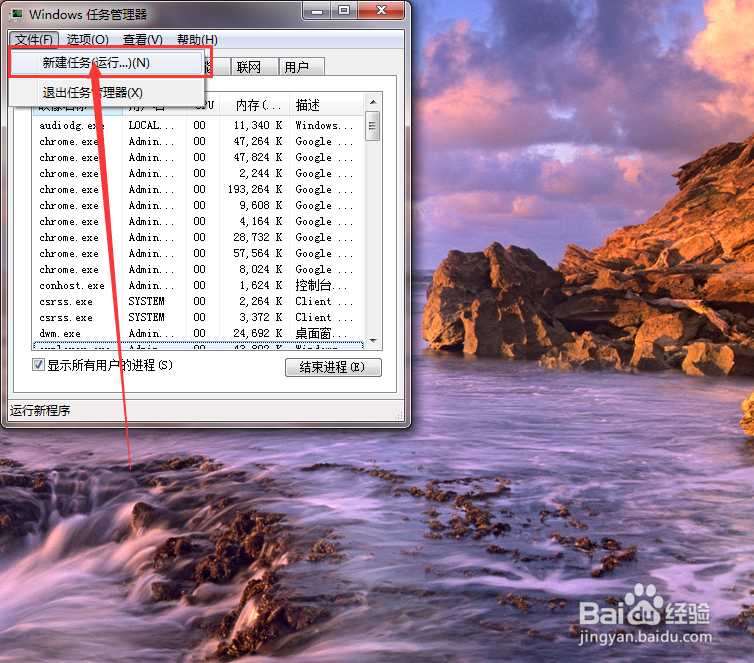Click the process list scrollbar thumb
This screenshot has width=754, height=663.
pos(373,126)
